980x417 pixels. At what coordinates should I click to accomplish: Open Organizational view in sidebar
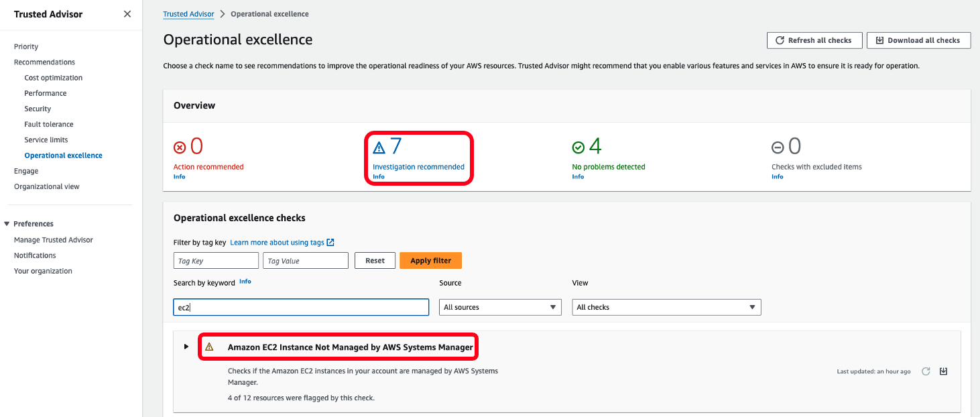pos(47,186)
